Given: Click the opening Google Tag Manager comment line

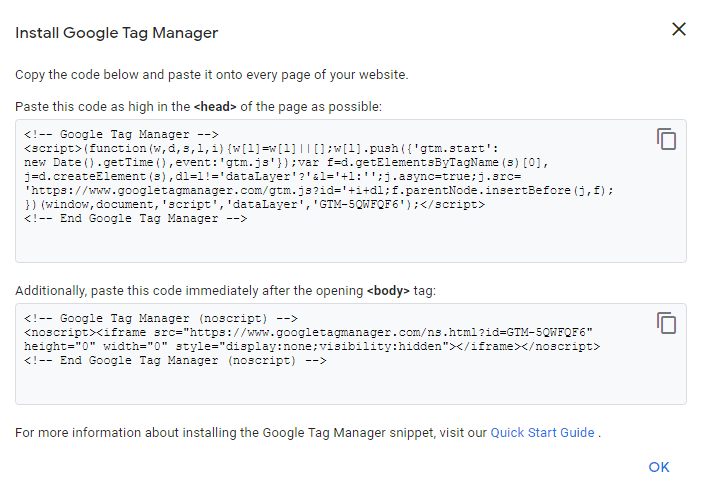Looking at the screenshot, I should (x=128, y=134).
